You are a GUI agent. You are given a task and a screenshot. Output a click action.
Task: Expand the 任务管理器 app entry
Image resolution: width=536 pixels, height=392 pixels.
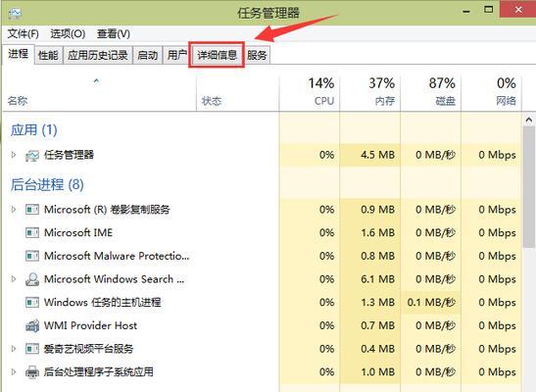(x=14, y=155)
